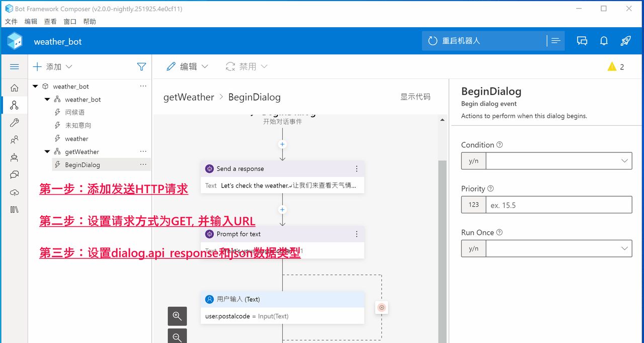The image size is (644, 343).
Task: Click the rocket icon in header
Action: click(x=625, y=41)
